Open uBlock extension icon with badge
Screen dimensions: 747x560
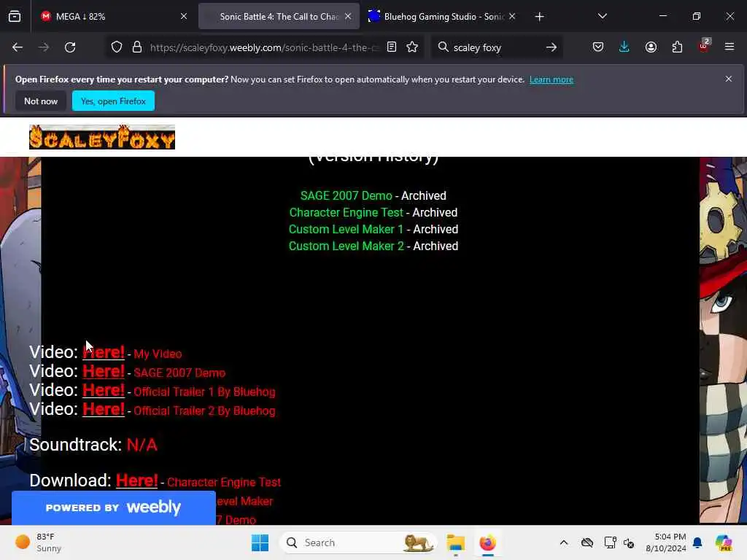tap(704, 46)
